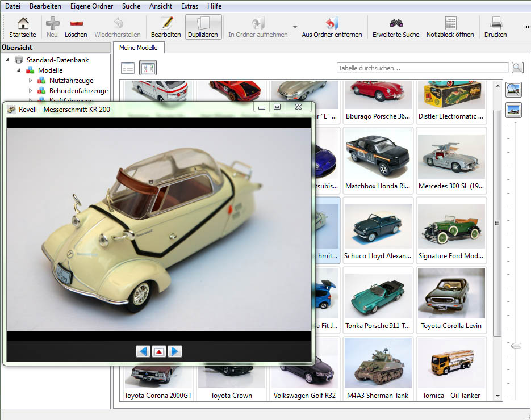This screenshot has height=420, width=531.
Task: Select M4A3 Sherman Tank thumbnail
Action: (x=378, y=369)
